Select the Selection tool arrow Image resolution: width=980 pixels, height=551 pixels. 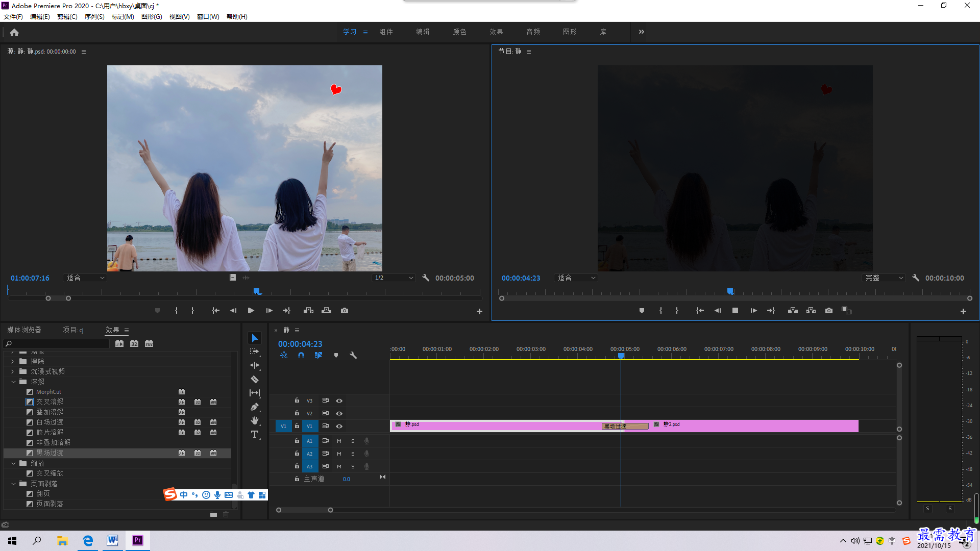(x=255, y=338)
